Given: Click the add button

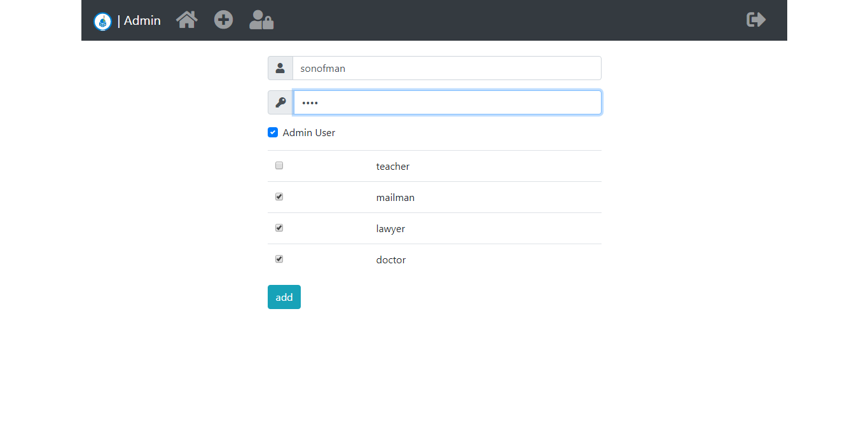Looking at the screenshot, I should click(x=284, y=297).
